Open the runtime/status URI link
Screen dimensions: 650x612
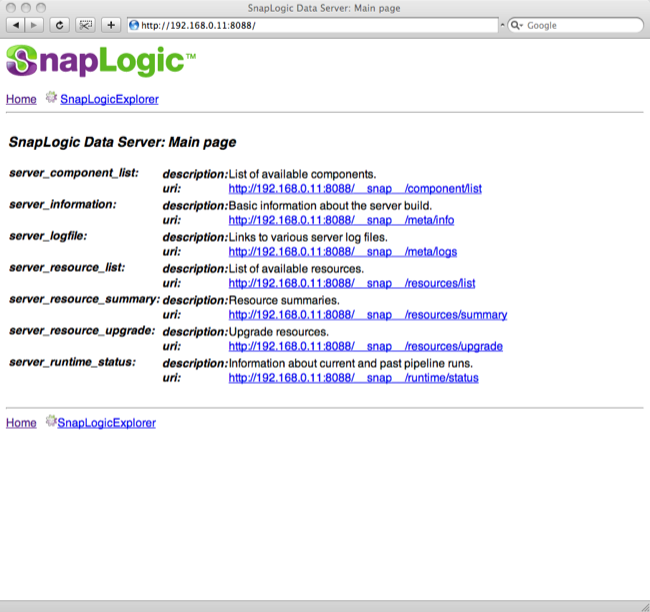pyautogui.click(x=354, y=378)
